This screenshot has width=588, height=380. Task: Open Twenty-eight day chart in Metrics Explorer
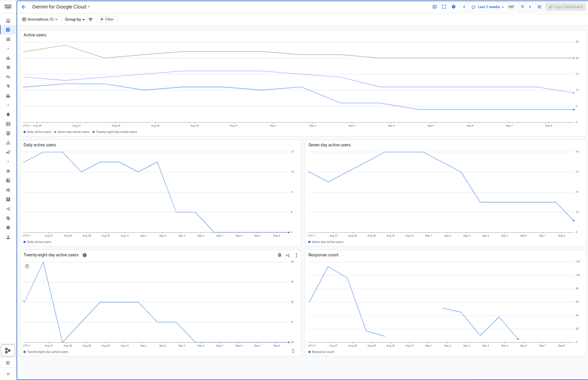[x=288, y=255]
